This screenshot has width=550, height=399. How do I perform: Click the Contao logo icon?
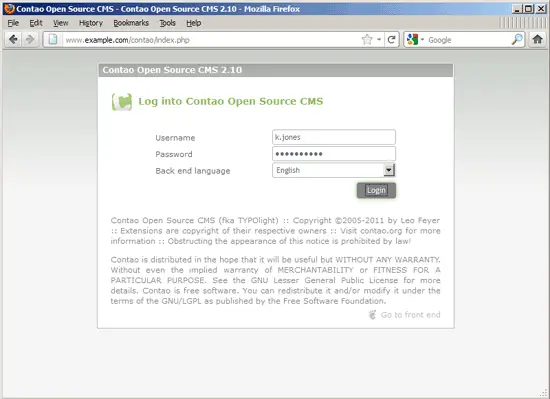pyautogui.click(x=122, y=102)
